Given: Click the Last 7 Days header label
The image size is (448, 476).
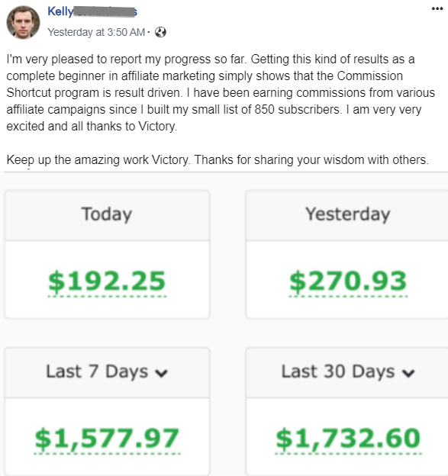Looking at the screenshot, I should (97, 371).
